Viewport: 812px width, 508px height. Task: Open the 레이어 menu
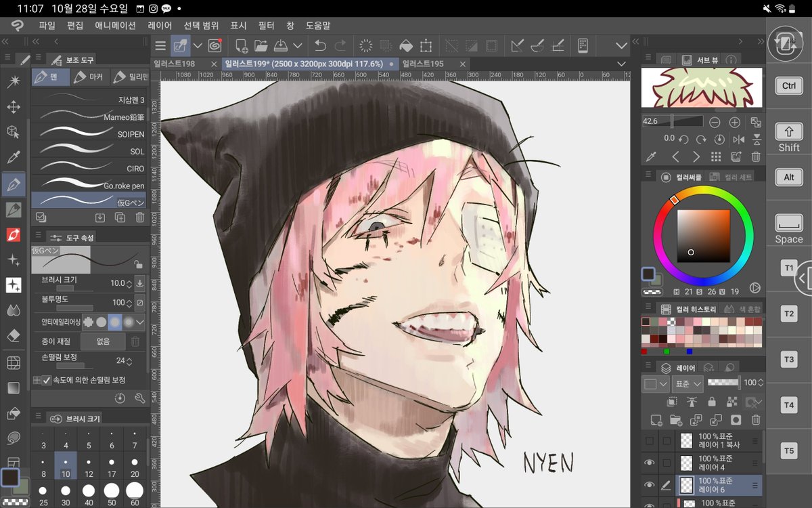point(160,26)
